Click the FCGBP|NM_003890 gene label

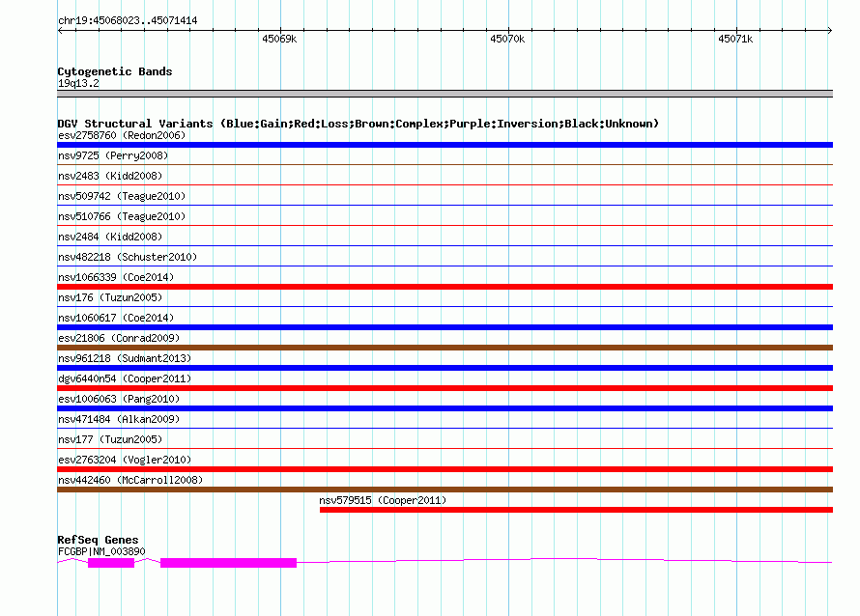101,552
